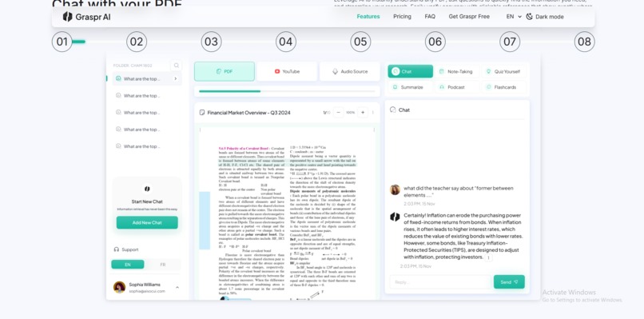Click the Chat icon in Chat panel header
The height and width of the screenshot is (319, 644).
click(393, 110)
